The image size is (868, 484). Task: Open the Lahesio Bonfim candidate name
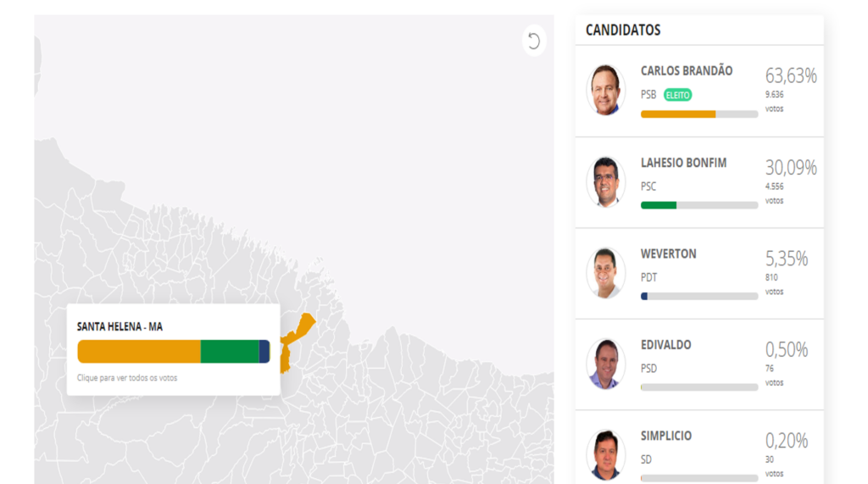point(683,163)
